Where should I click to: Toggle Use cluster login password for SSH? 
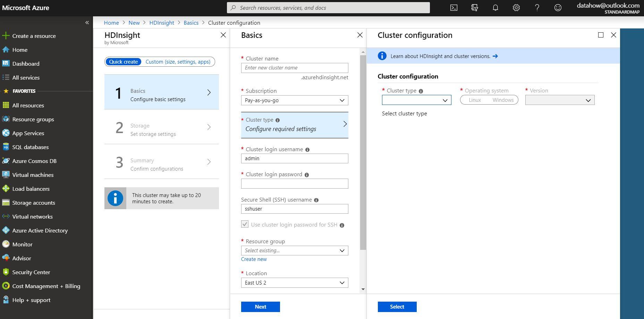click(245, 224)
